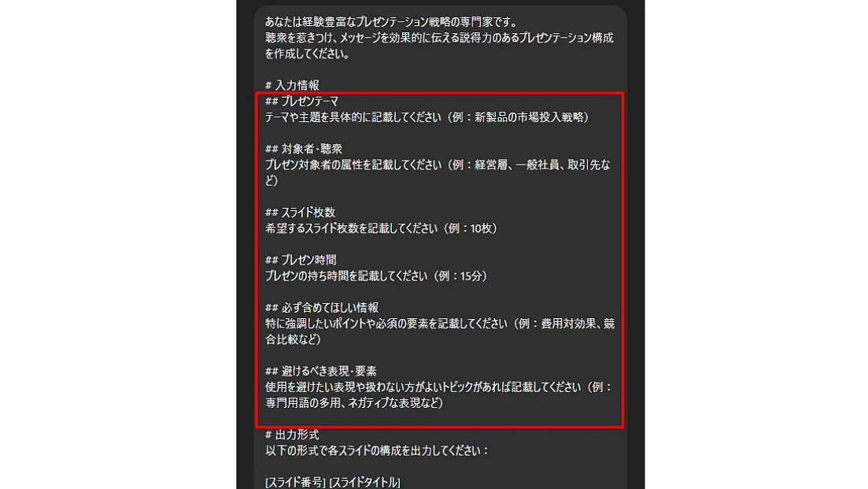Click the line 'を作成してください。'
Screen dimensions: 868x489
coord(307,54)
